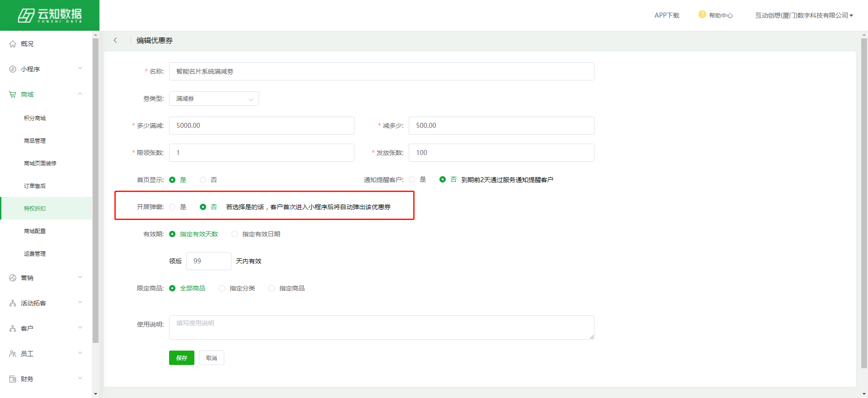The height and width of the screenshot is (398, 868).
Task: Click the 减多少 input field
Action: [x=501, y=126]
